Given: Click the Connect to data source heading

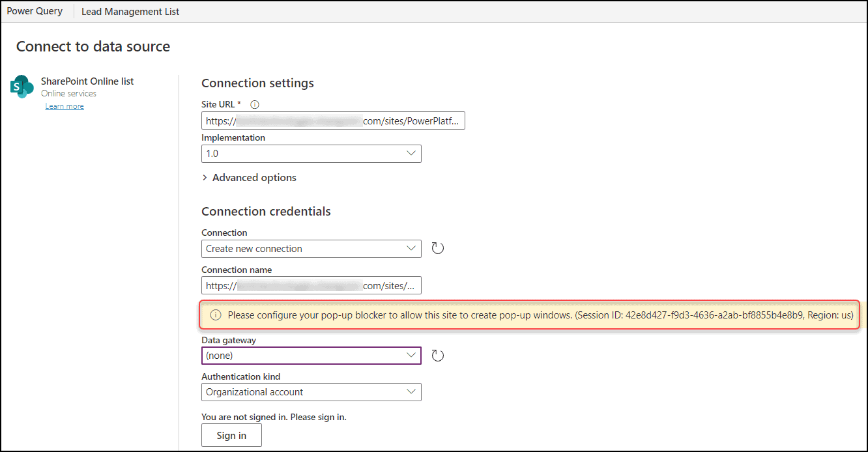Looking at the screenshot, I should (x=93, y=47).
